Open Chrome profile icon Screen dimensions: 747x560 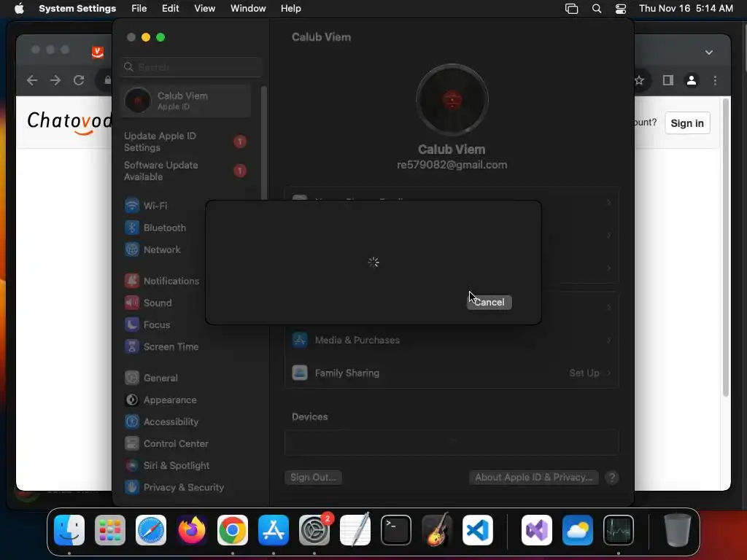(x=692, y=80)
